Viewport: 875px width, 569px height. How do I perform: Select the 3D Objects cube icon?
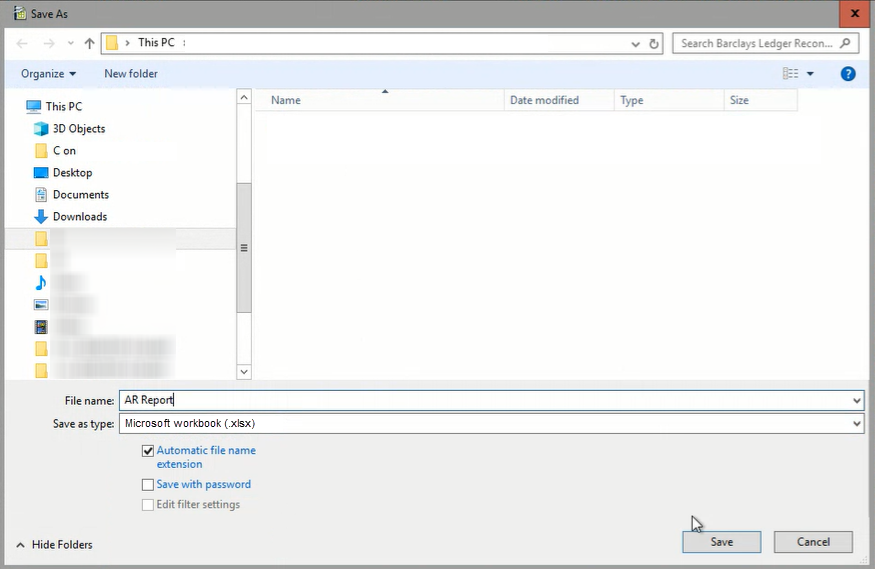tap(41, 129)
